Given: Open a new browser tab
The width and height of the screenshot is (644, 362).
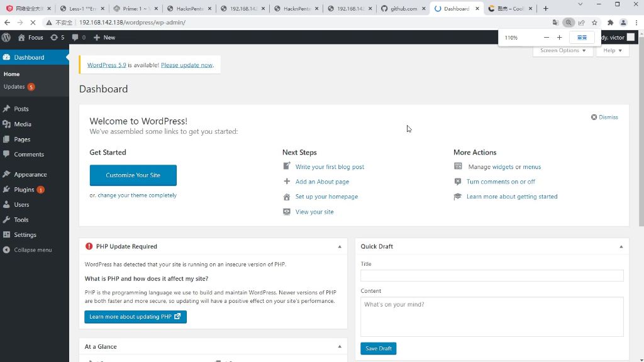Looking at the screenshot, I should pos(545,9).
